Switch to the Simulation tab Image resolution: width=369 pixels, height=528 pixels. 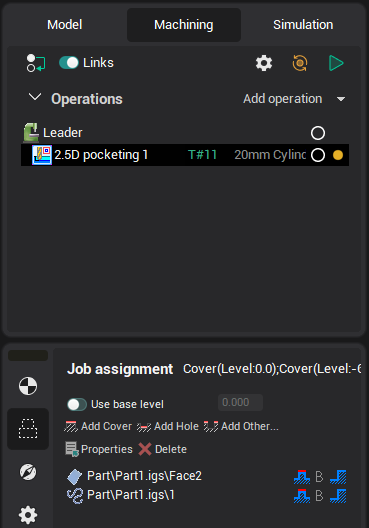303,25
